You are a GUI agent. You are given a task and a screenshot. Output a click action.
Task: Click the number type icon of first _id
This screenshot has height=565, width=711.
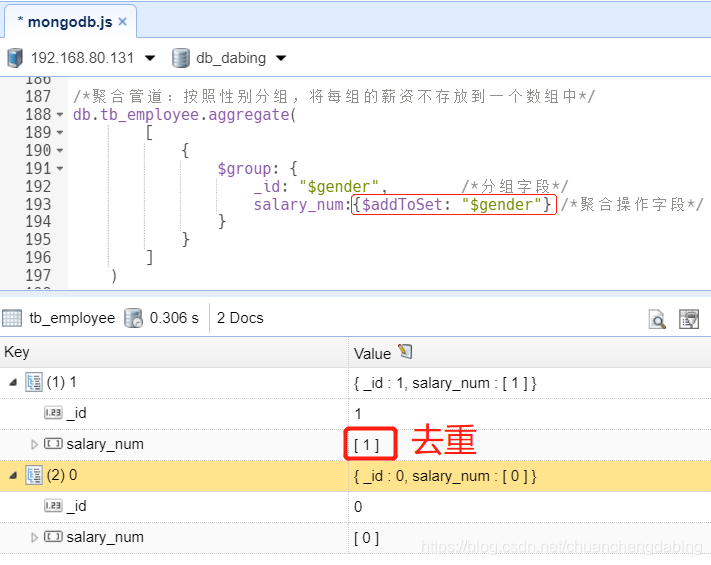53,413
